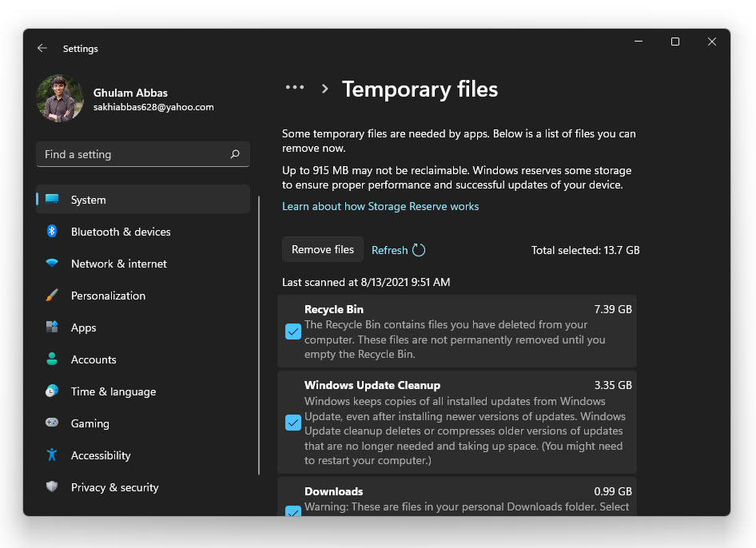Open System settings category
The height and width of the screenshot is (548, 756).
point(143,199)
